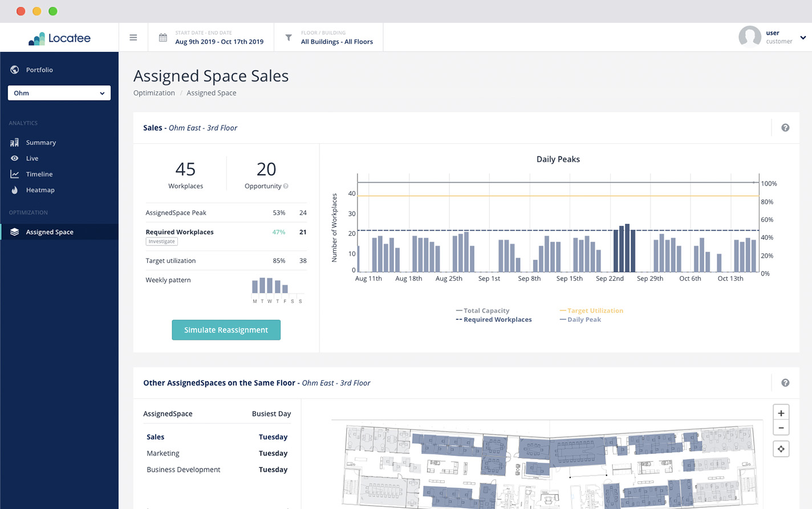The width and height of the screenshot is (812, 509).
Task: Open the date range calendar icon
Action: pos(163,38)
